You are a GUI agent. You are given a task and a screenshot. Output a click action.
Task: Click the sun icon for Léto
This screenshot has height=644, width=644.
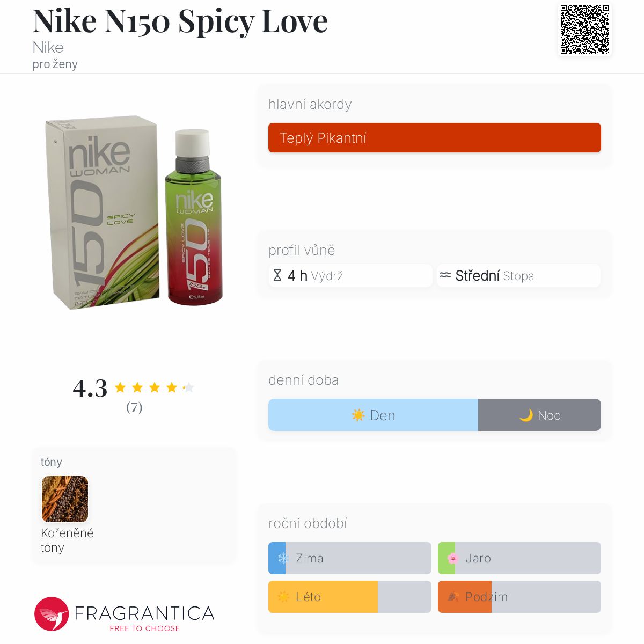point(283,597)
